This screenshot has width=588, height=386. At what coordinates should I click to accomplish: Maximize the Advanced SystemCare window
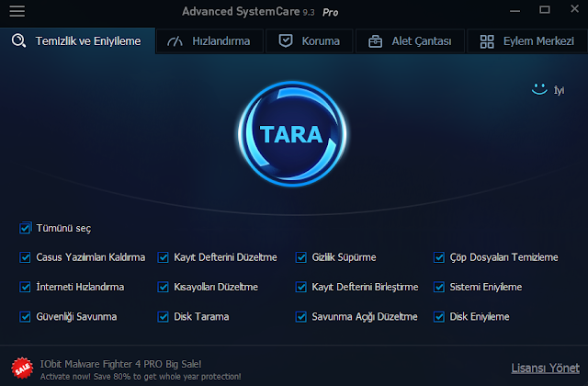545,10
